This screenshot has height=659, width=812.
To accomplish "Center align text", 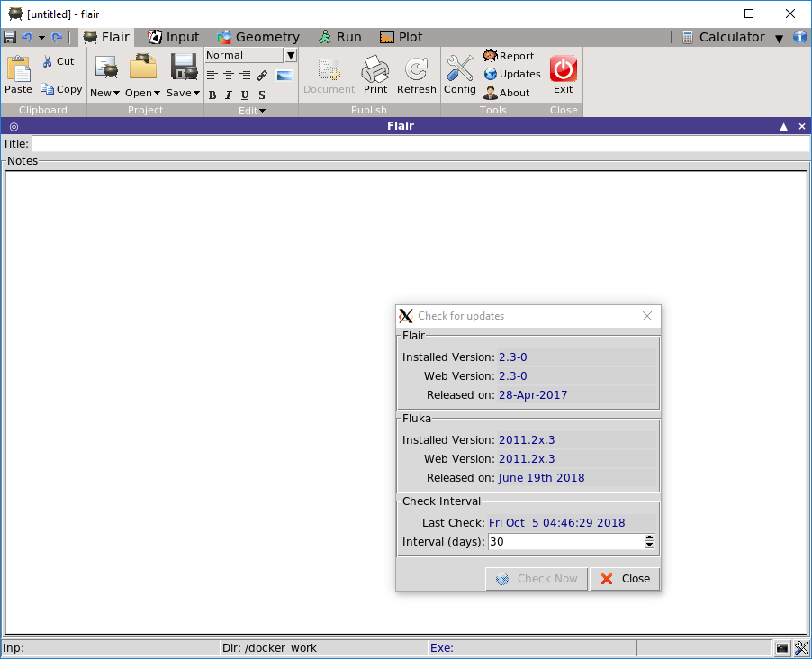I will click(x=229, y=76).
